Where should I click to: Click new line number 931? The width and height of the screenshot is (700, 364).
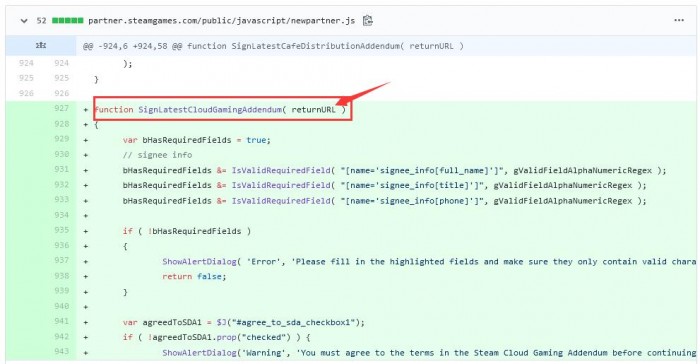(62, 169)
